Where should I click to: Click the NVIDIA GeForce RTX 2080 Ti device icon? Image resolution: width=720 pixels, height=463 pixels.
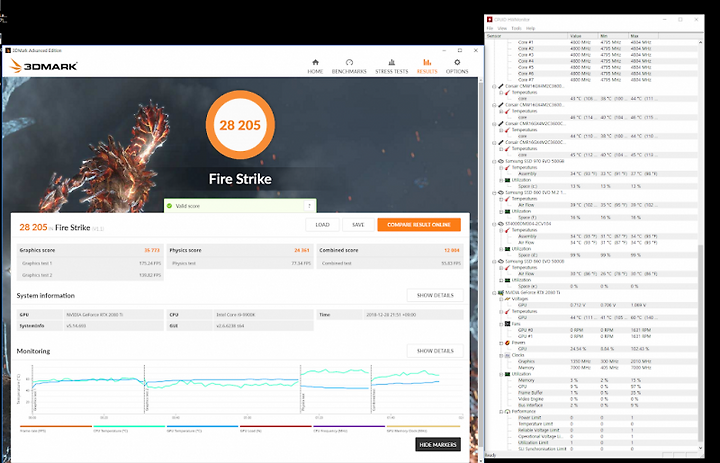pos(501,293)
